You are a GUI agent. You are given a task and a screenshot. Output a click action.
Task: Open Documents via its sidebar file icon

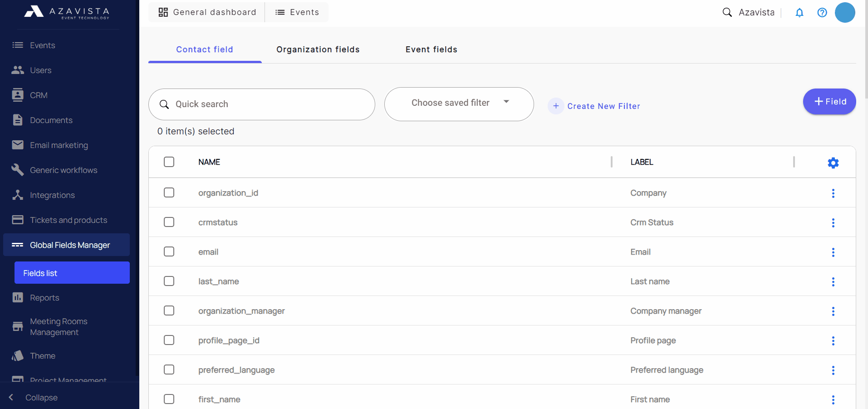18,120
